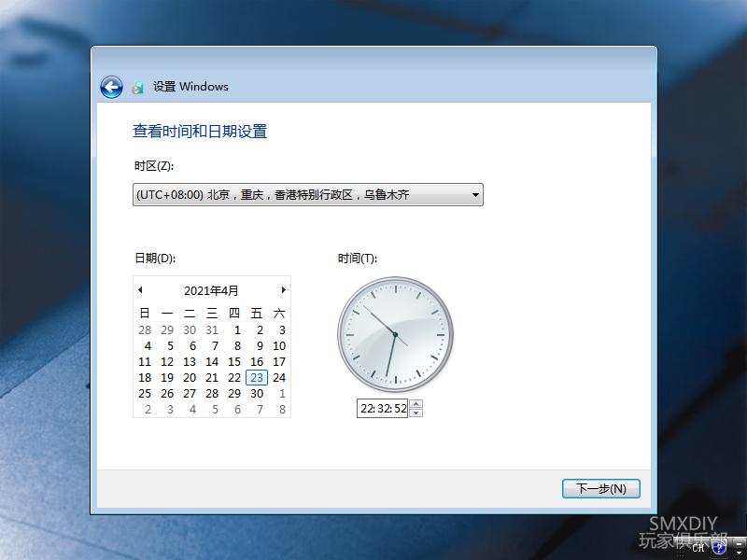The height and width of the screenshot is (560, 747).
Task: Select April 29 in calendar
Action: [x=234, y=394]
